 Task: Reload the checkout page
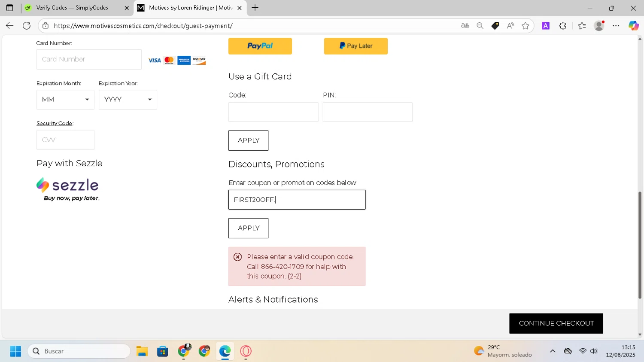27,26
